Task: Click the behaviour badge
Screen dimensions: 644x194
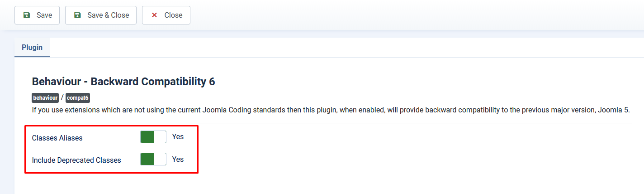Action: click(x=45, y=98)
